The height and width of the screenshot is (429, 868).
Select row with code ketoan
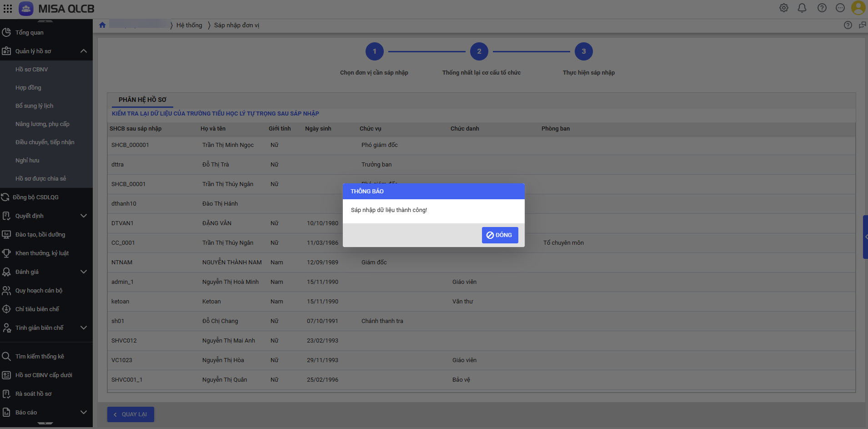481,302
